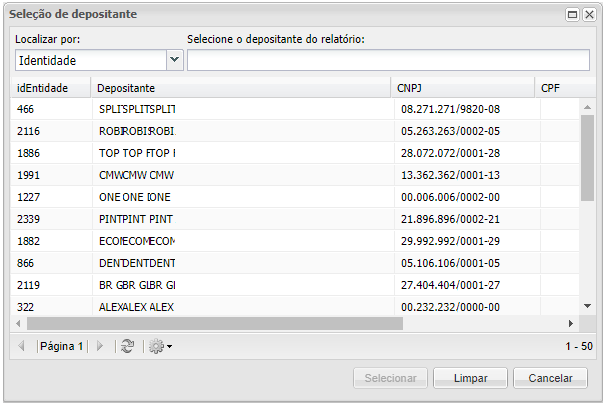This screenshot has height=408, width=605.
Task: Expand the Localizar por dropdown
Action: [175, 60]
